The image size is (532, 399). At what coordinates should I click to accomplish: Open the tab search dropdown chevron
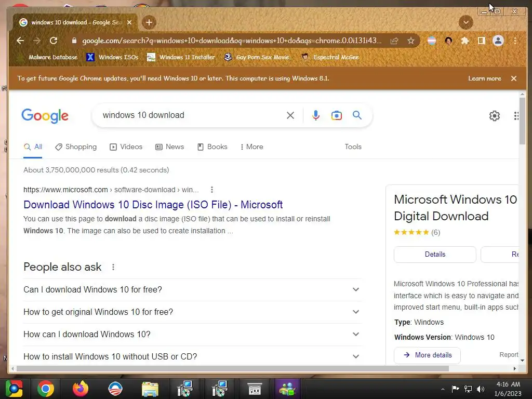click(x=466, y=22)
